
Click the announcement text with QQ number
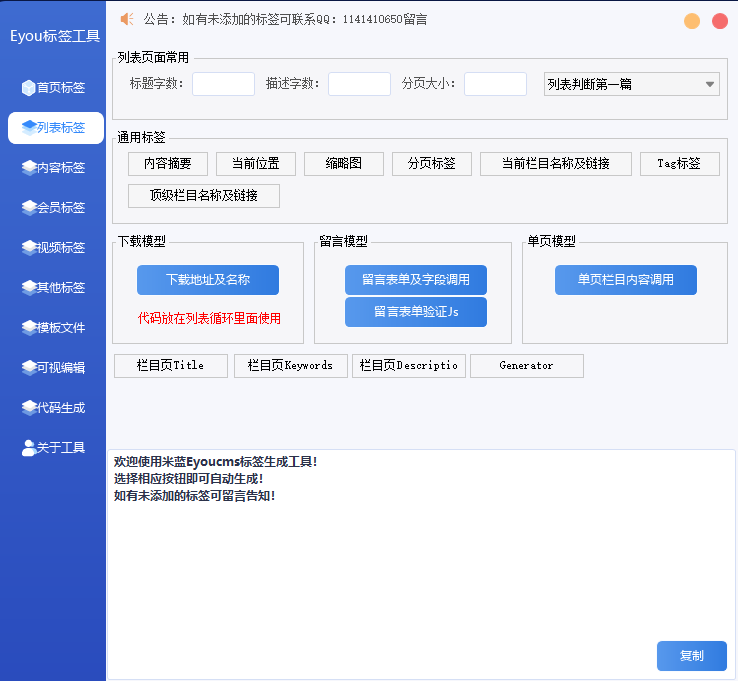(285, 19)
